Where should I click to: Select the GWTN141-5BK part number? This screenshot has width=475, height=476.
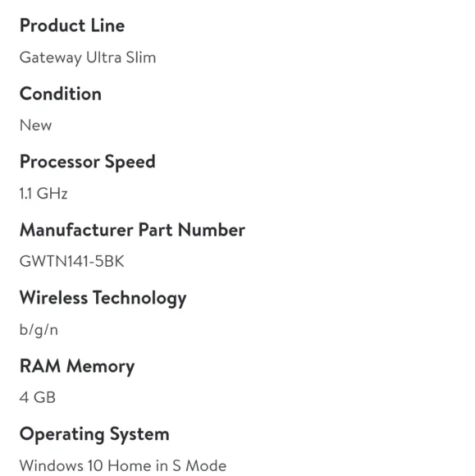72,261
